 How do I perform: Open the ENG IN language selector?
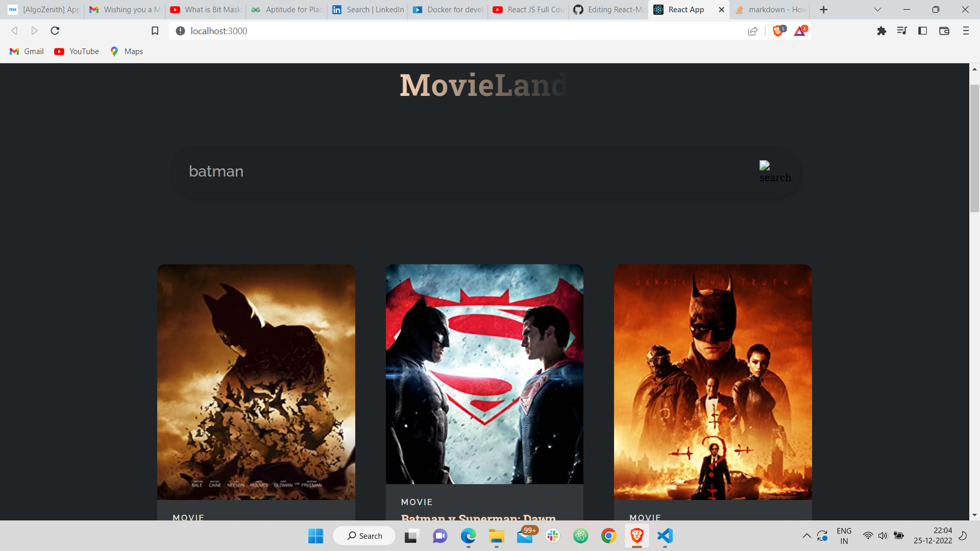click(x=845, y=536)
